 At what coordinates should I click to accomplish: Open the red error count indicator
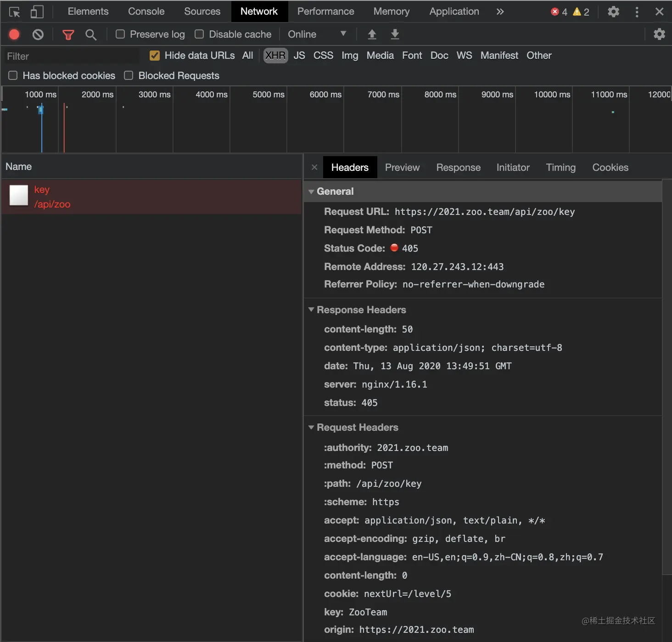click(x=559, y=12)
